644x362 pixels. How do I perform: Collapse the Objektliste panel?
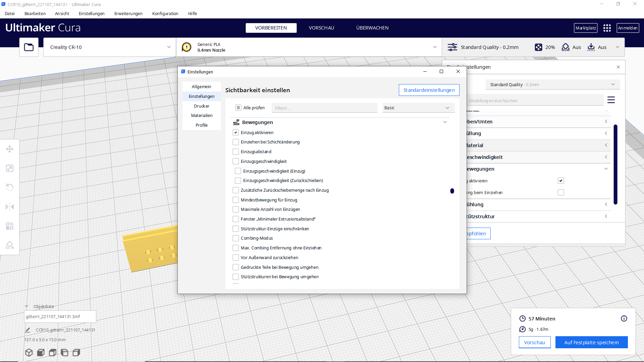pos(26,306)
